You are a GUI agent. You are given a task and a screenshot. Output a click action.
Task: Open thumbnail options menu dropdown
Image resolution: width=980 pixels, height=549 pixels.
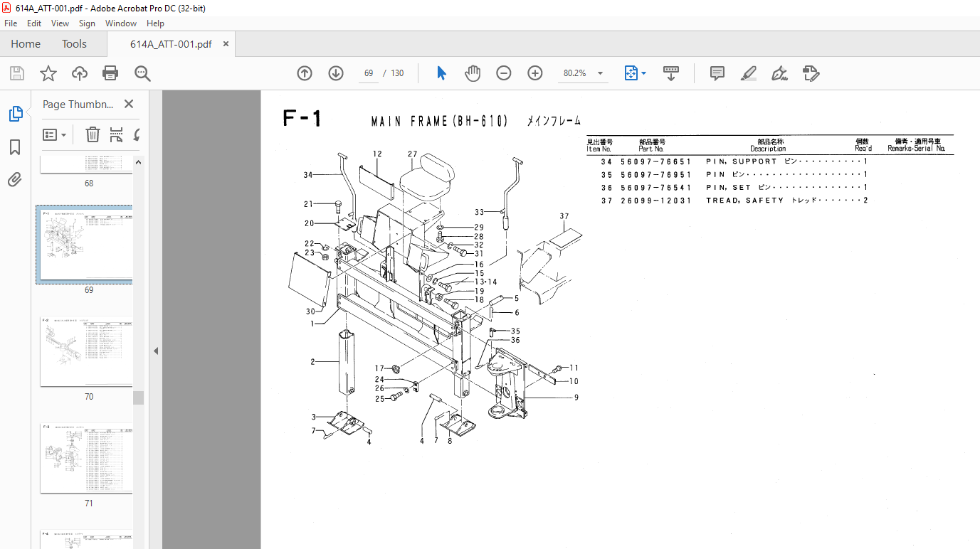click(55, 134)
